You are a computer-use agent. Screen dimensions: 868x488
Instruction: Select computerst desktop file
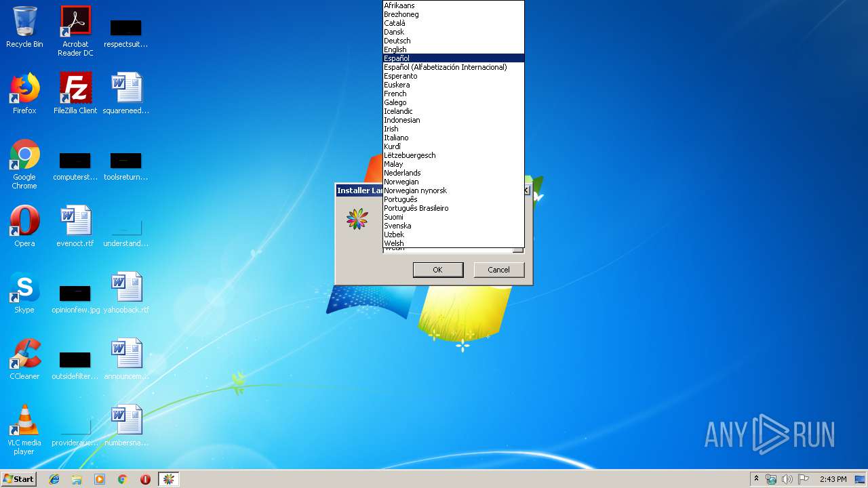[75, 165]
